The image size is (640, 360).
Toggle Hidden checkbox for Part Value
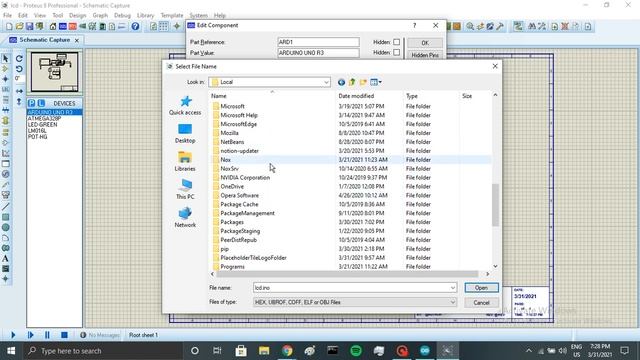pyautogui.click(x=396, y=53)
